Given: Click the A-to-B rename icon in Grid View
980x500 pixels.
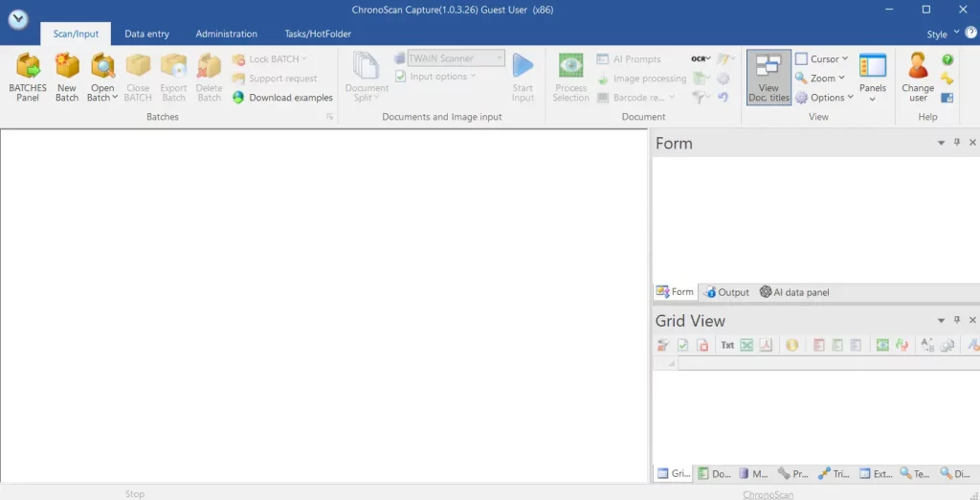Looking at the screenshot, I should 928,345.
